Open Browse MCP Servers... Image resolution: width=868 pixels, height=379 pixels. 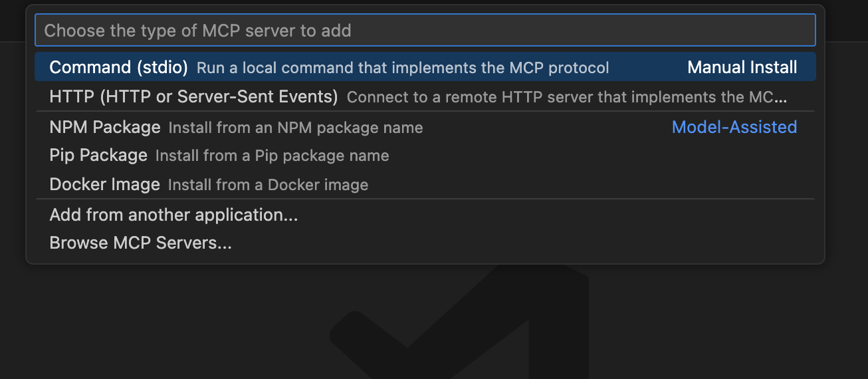(x=140, y=243)
